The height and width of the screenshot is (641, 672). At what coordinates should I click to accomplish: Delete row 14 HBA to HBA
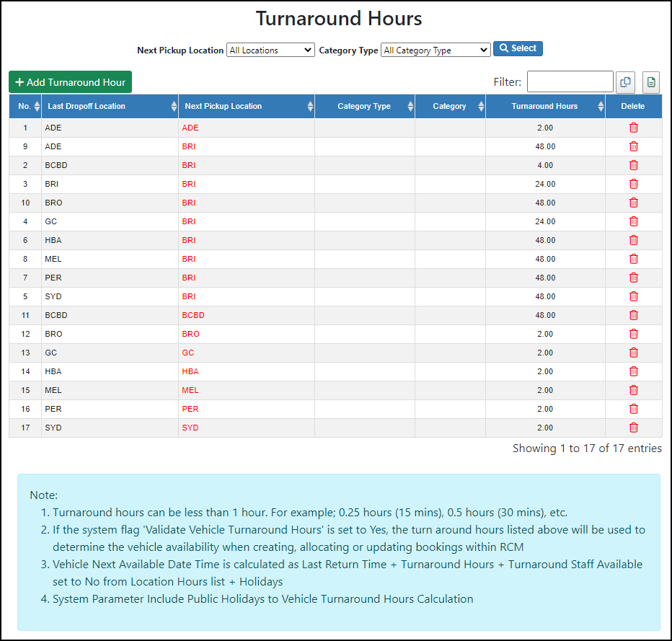633,371
